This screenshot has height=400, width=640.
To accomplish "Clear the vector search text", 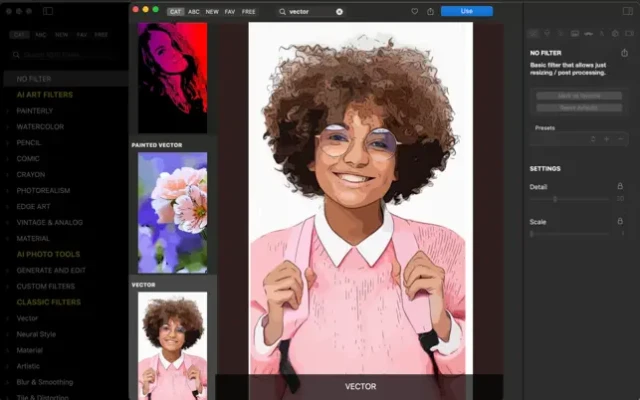I will click(x=339, y=11).
